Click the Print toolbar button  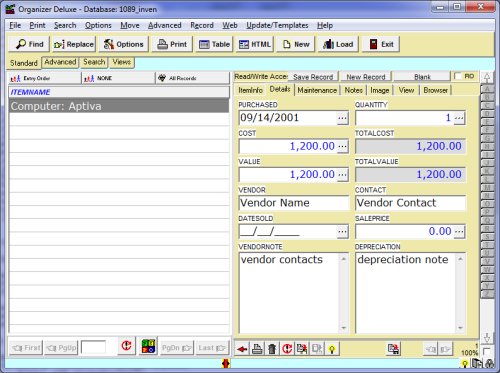coord(172,44)
